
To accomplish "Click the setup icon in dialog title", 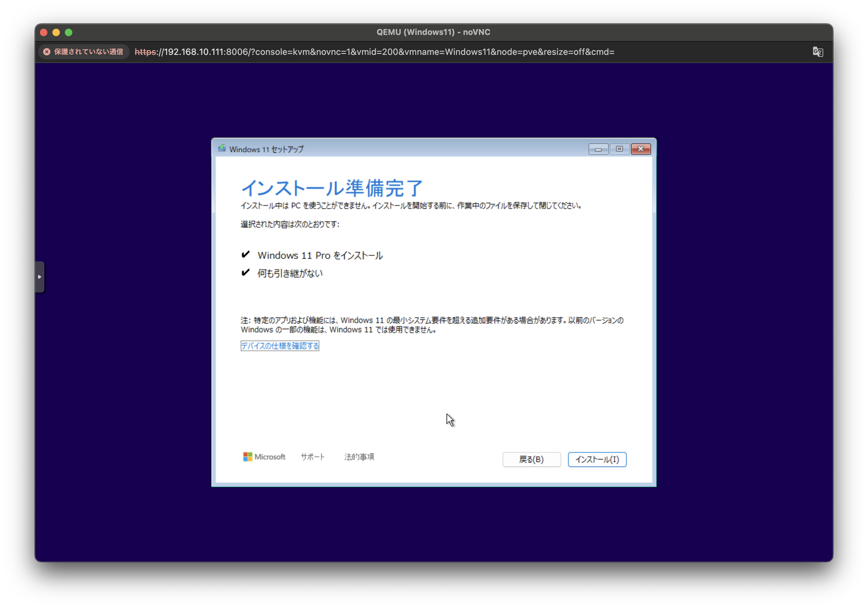I will [222, 149].
